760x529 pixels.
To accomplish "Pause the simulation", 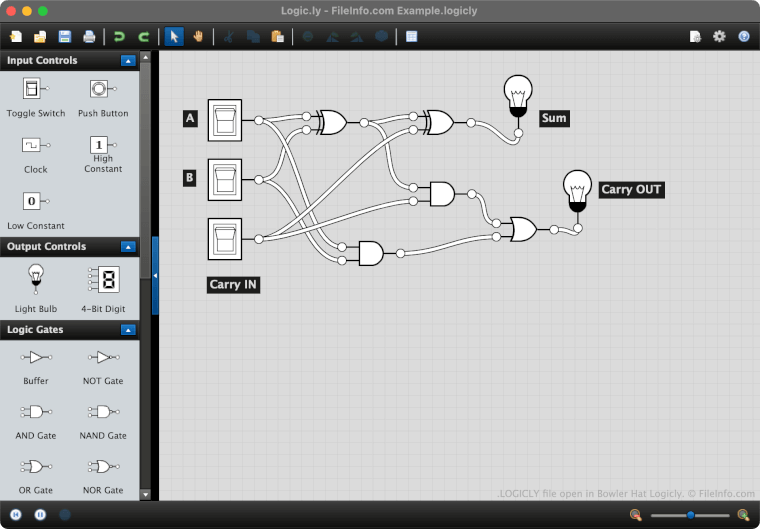I will (x=40, y=514).
